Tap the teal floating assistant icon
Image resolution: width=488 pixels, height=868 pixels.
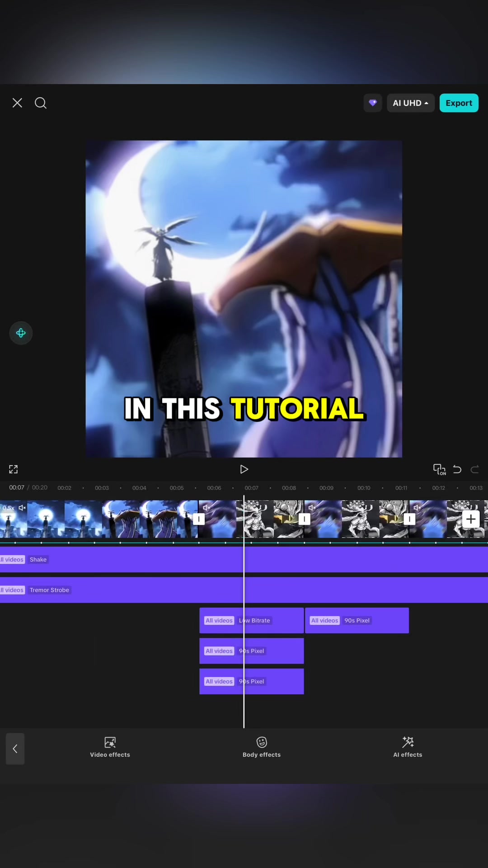pos(21,333)
